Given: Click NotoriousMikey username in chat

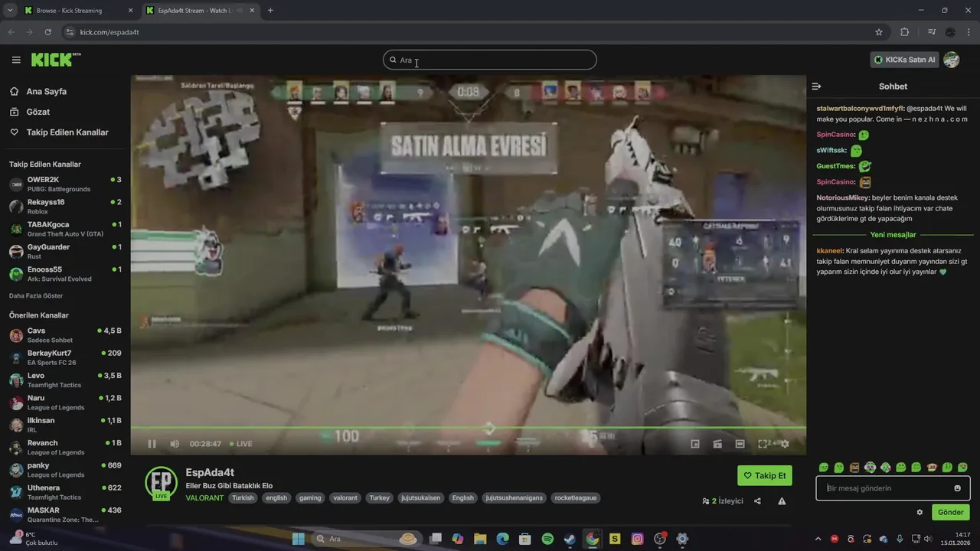Looking at the screenshot, I should [843, 197].
